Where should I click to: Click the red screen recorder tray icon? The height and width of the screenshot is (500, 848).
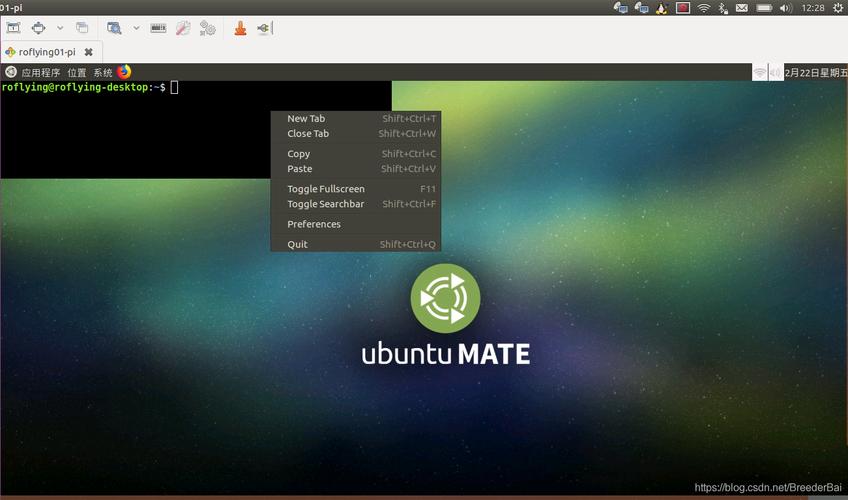click(x=683, y=8)
